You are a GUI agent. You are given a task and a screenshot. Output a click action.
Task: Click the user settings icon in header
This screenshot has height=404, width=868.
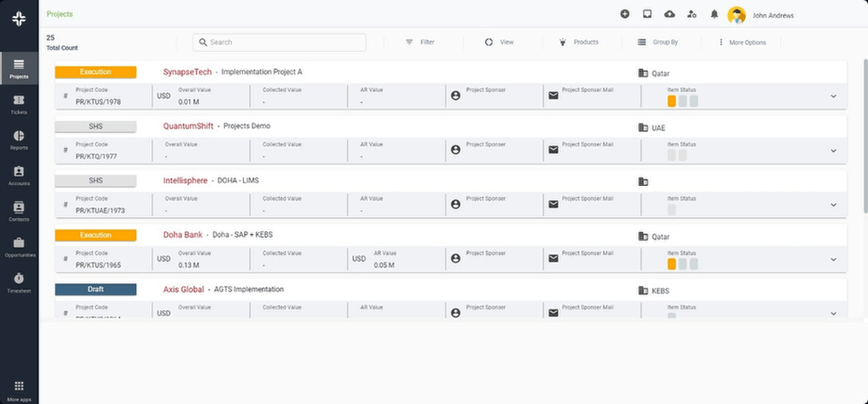pos(692,14)
